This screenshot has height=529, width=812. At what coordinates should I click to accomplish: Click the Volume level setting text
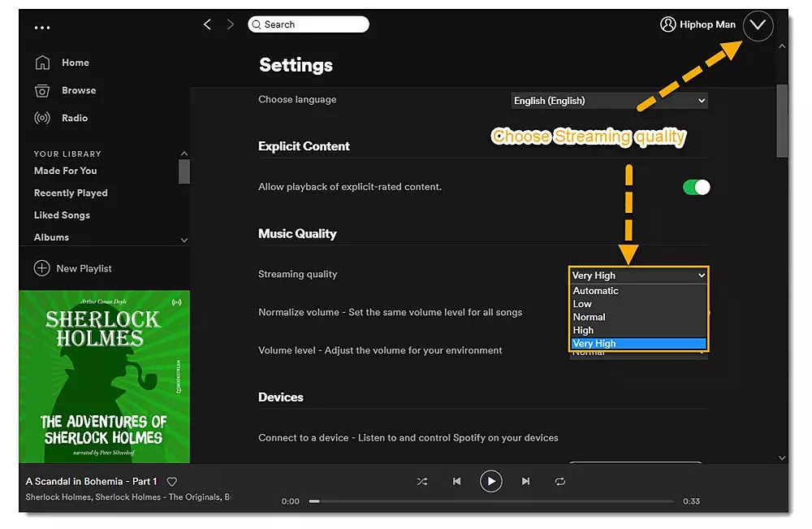click(x=380, y=350)
